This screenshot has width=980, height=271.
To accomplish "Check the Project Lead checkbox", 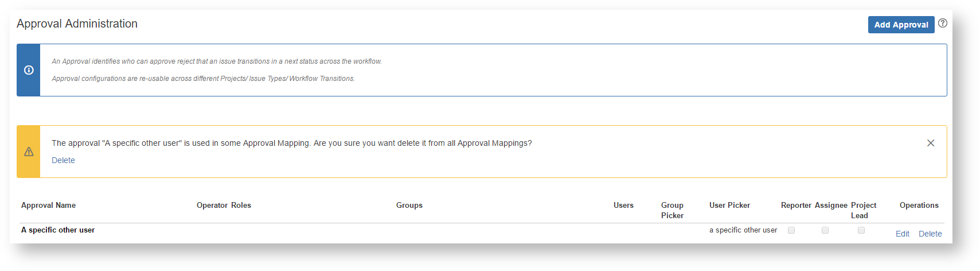I will pyautogui.click(x=861, y=230).
